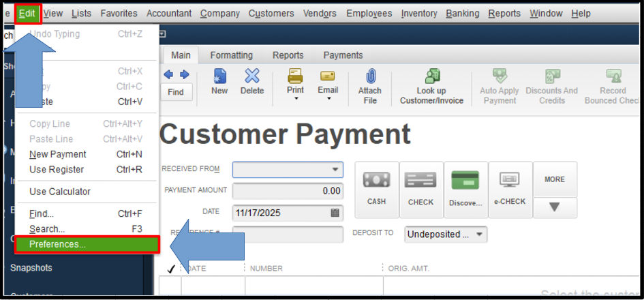Click the Attach File paperclip icon

point(370,76)
